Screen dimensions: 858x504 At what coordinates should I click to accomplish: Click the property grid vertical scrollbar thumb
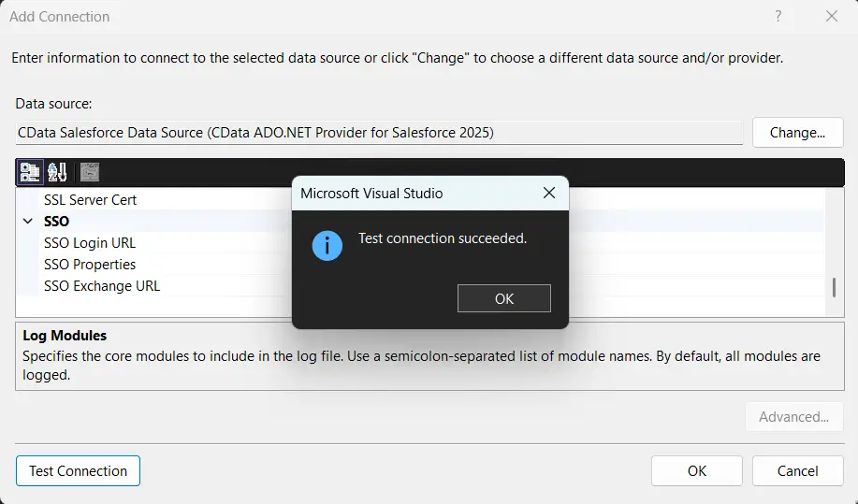834,287
